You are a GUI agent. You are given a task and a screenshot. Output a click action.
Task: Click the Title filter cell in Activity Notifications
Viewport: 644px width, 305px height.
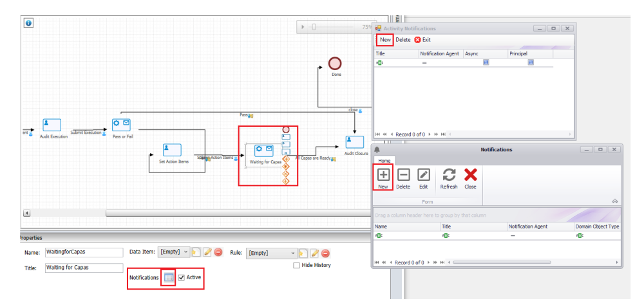point(396,62)
